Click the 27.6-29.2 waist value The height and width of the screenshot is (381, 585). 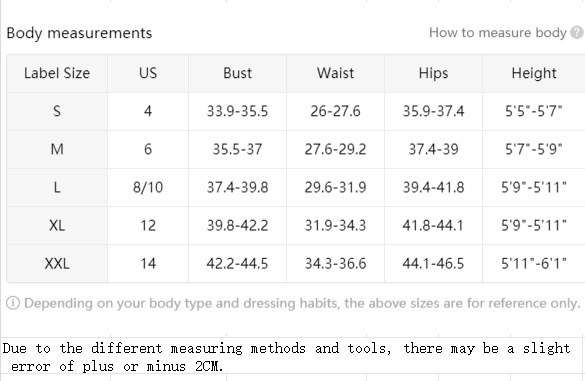point(335,149)
